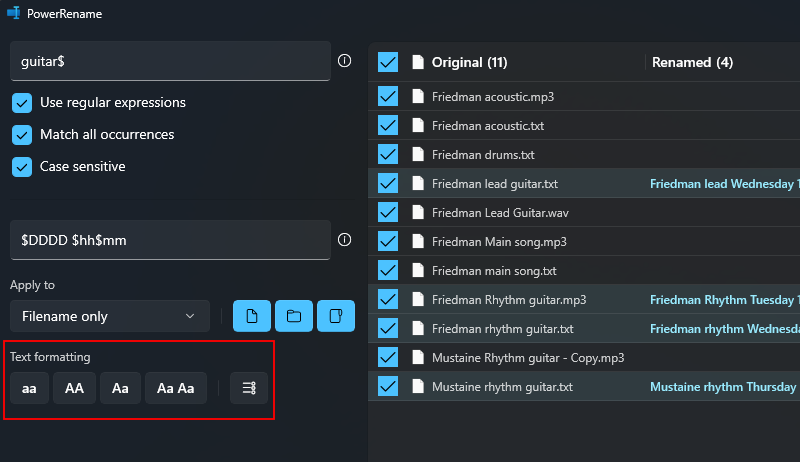800x462 pixels.
Task: Select the Friedman acoustic.txt file name
Action: tap(488, 125)
